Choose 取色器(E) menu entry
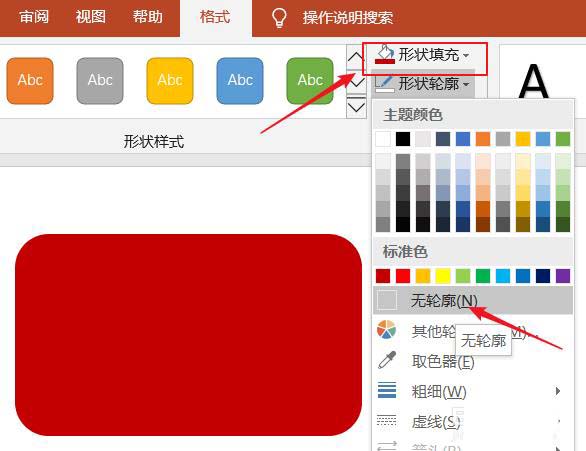This screenshot has height=451, width=586. (x=443, y=362)
